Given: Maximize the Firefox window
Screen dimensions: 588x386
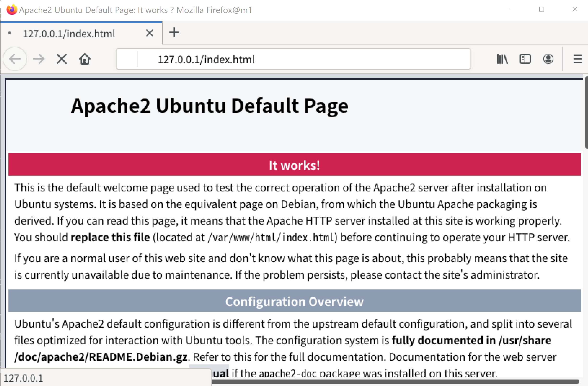Looking at the screenshot, I should (x=542, y=9).
